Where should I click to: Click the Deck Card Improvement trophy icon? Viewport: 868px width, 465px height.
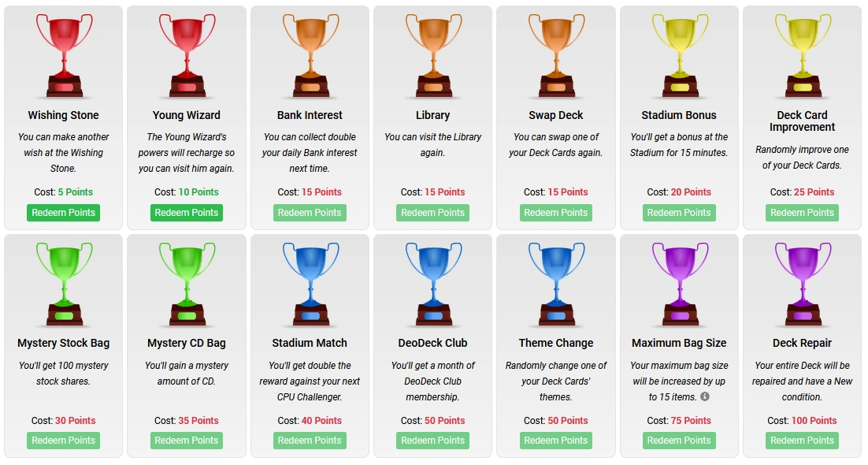(x=802, y=54)
